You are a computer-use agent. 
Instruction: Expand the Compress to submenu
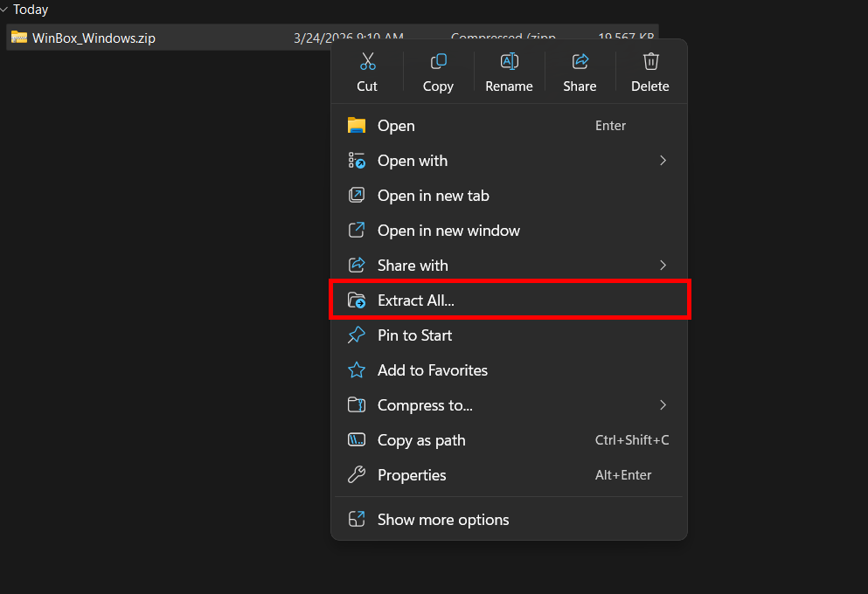point(662,404)
